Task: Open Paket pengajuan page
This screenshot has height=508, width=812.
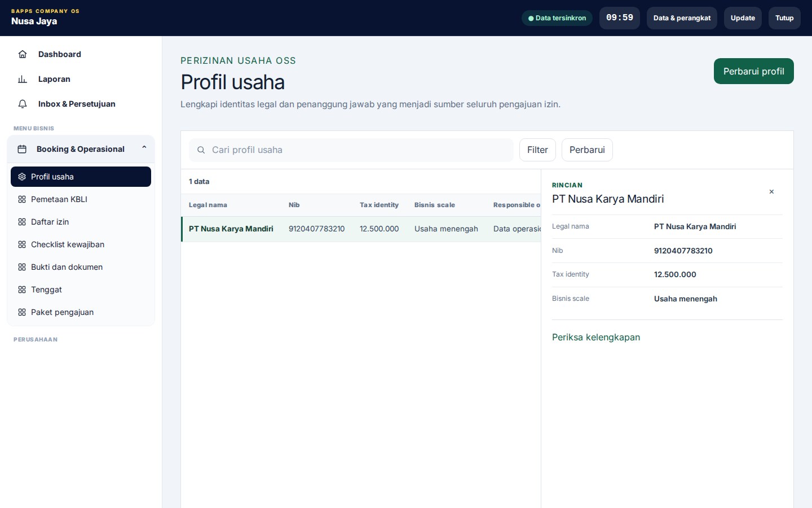Action: click(81, 312)
